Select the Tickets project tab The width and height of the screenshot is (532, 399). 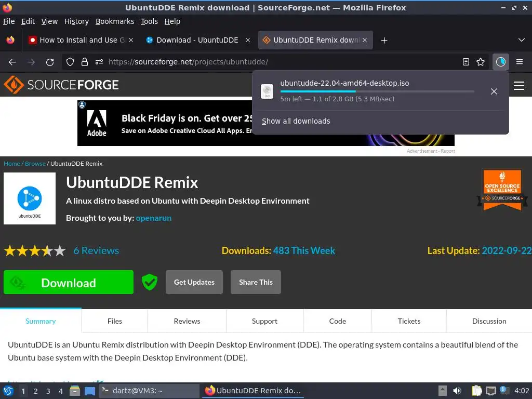click(x=409, y=321)
